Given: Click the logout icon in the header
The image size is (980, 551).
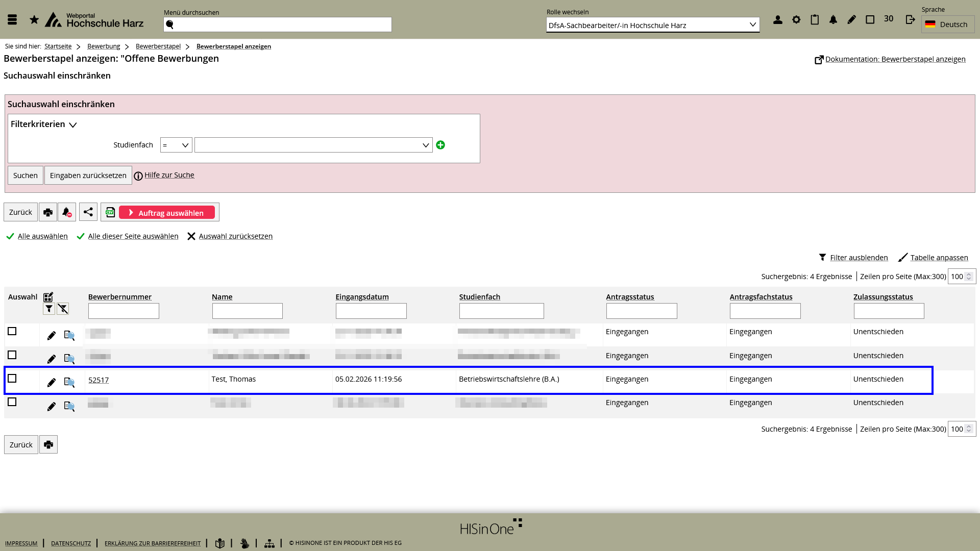Looking at the screenshot, I should click(x=910, y=20).
